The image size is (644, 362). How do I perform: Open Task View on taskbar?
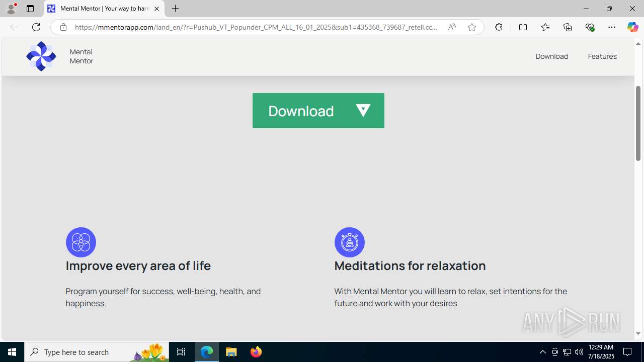pos(181,352)
